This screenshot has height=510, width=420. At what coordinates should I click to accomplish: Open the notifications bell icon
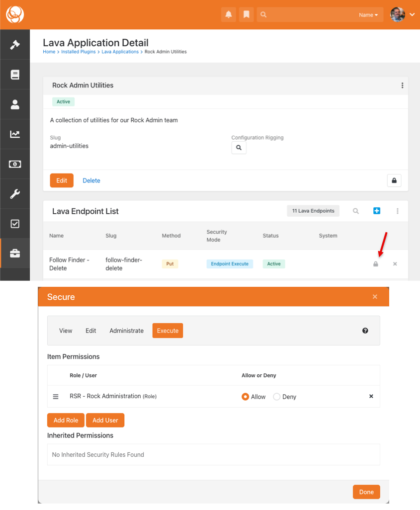click(229, 15)
